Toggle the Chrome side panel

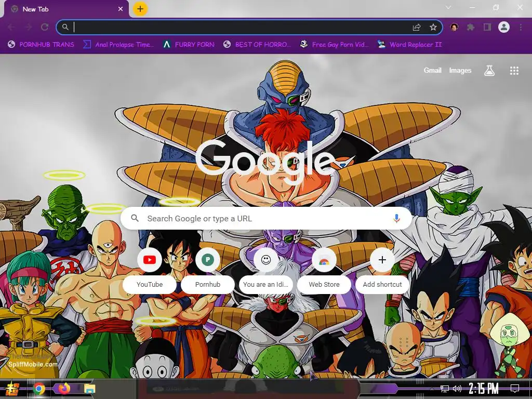click(x=487, y=27)
